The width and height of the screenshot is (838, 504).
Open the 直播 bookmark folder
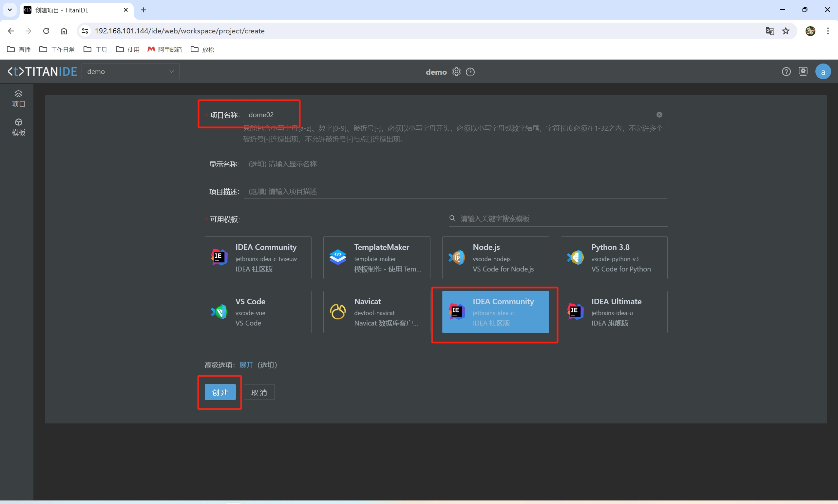click(x=19, y=49)
